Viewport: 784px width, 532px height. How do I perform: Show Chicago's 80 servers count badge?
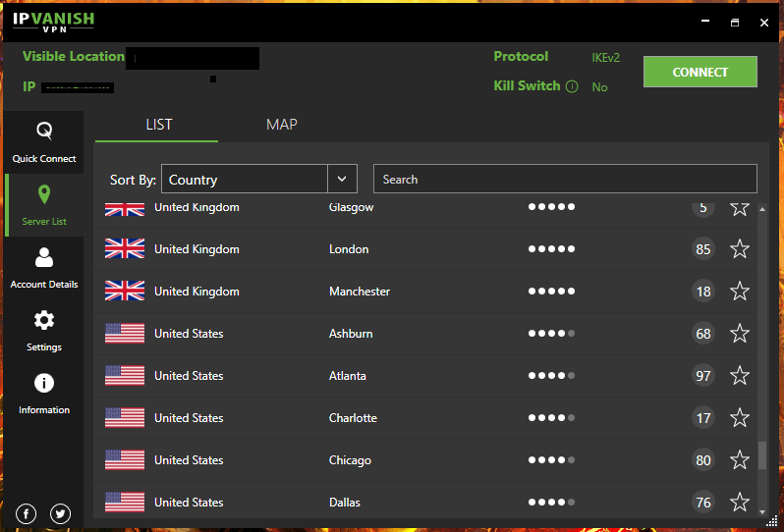pyautogui.click(x=703, y=460)
